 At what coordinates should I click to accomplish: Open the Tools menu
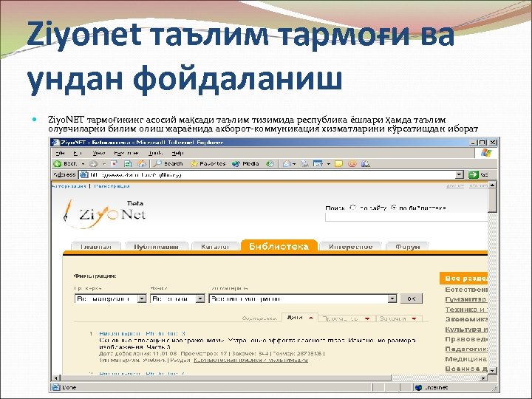point(155,153)
